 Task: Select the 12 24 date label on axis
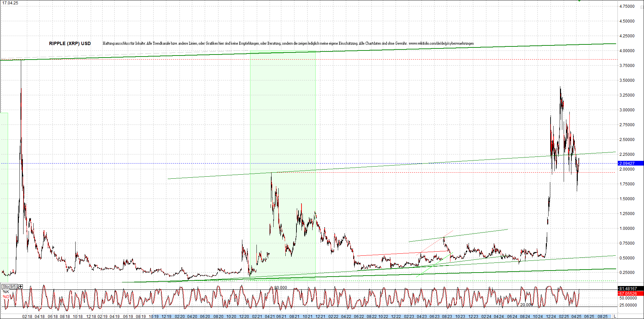pyautogui.click(x=551, y=316)
